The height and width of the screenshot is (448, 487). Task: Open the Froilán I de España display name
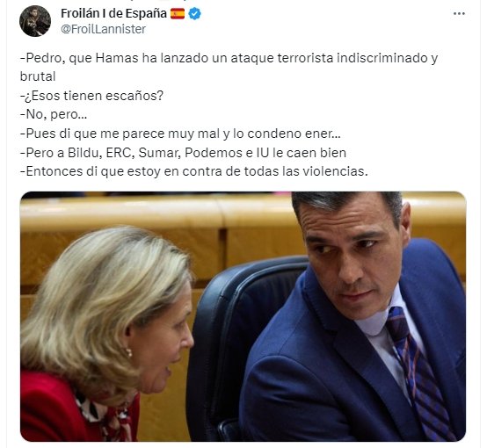(x=113, y=13)
